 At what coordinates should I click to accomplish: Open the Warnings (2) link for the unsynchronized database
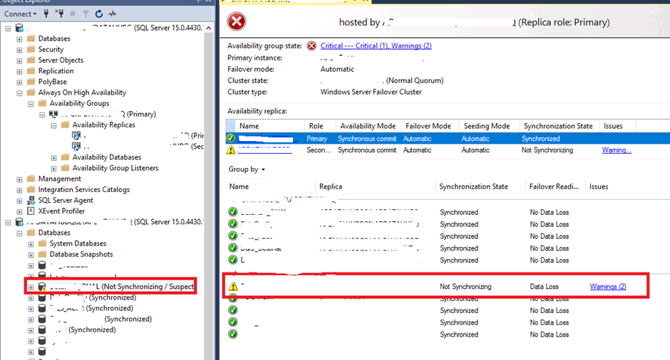(608, 287)
